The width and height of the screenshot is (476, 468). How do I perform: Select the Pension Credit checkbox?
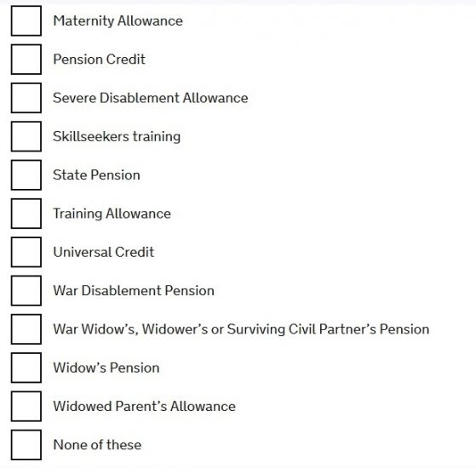(x=26, y=60)
